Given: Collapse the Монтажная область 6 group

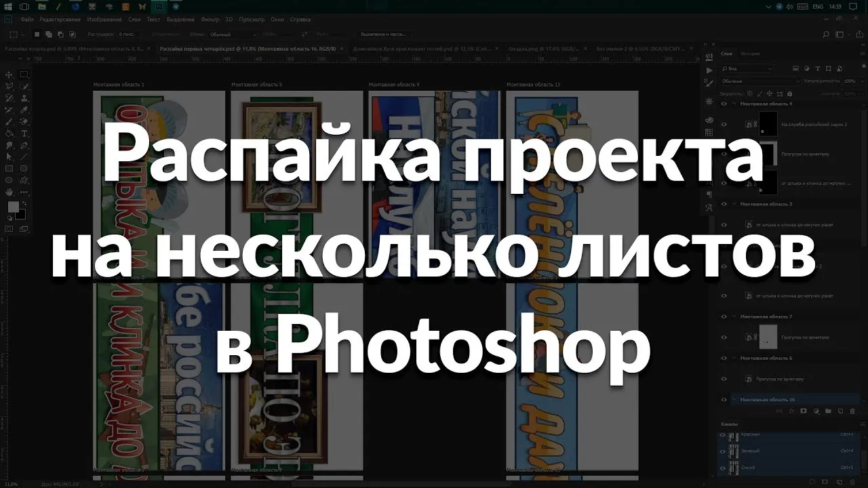Looking at the screenshot, I should (734, 358).
